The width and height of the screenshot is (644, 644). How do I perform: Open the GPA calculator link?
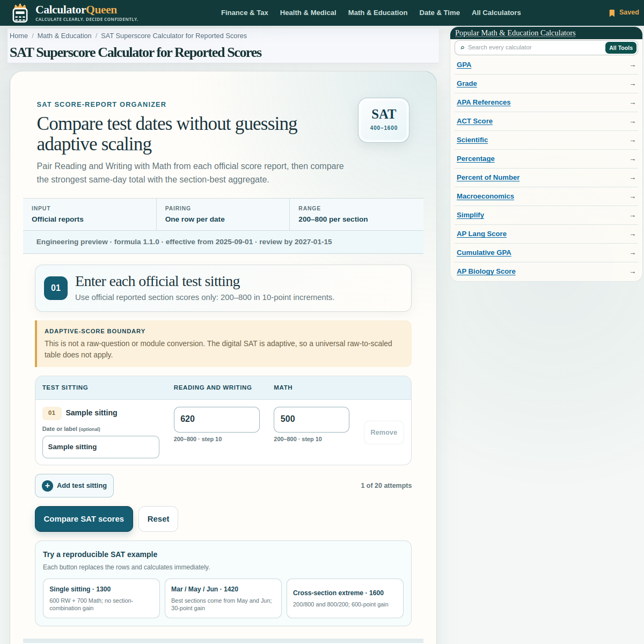coord(464,65)
